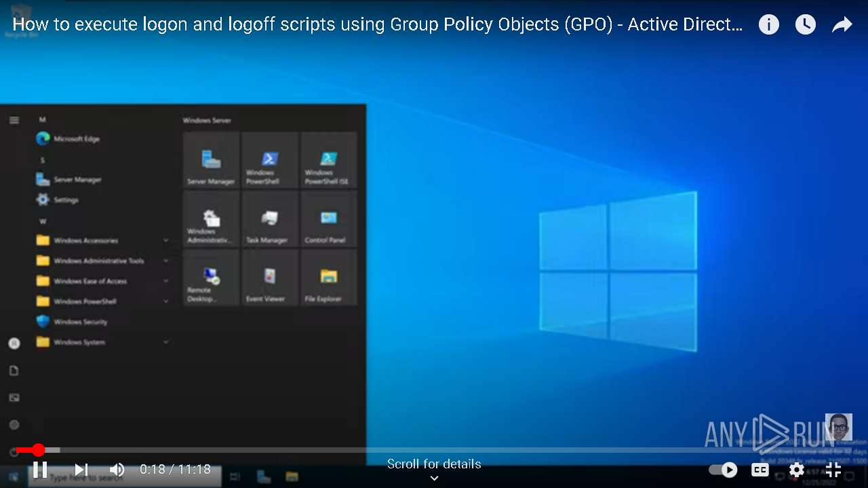Click the letter S section header

(42, 161)
